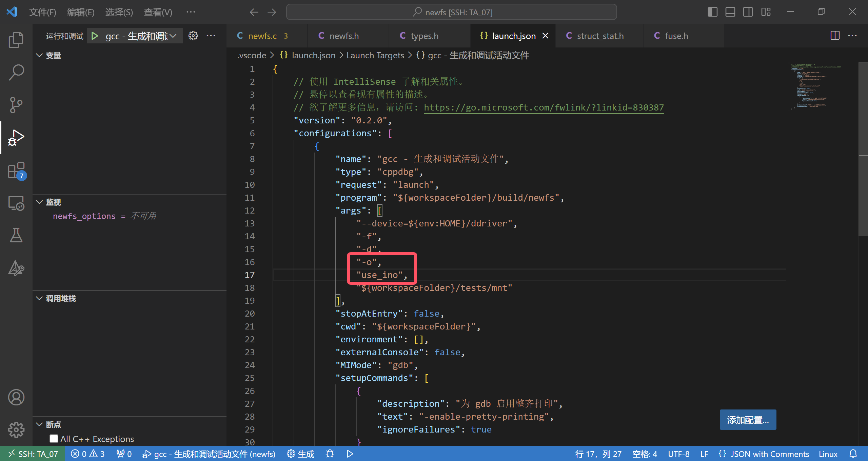Open launch.json via the debug gear icon
This screenshot has width=868, height=461.
(x=193, y=36)
